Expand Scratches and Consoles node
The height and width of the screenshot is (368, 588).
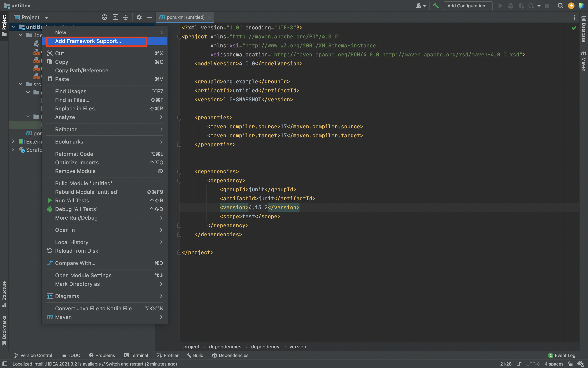coord(13,149)
